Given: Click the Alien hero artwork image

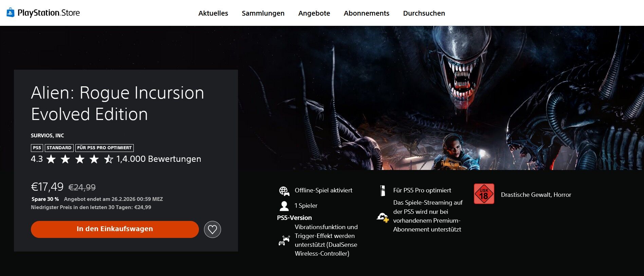Looking at the screenshot, I should point(441,99).
